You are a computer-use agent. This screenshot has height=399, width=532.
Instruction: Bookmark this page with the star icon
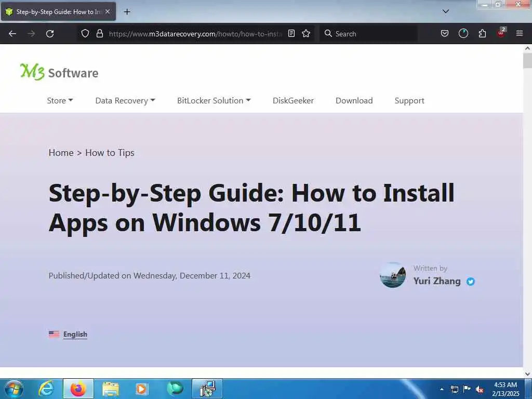pos(306,34)
